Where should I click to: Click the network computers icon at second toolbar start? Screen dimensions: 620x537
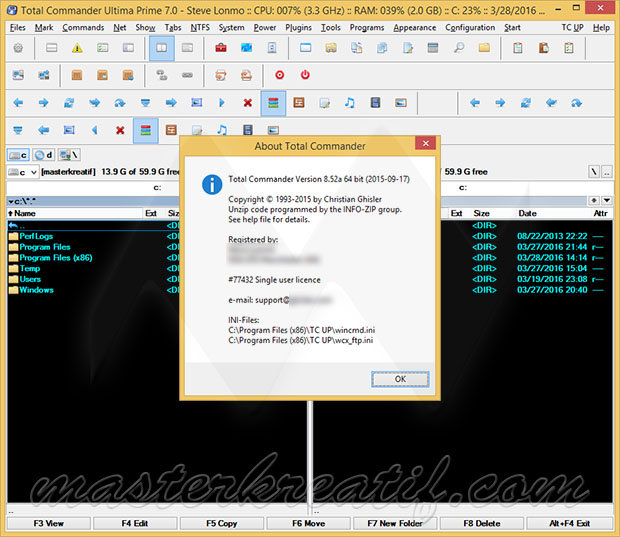coord(18,75)
